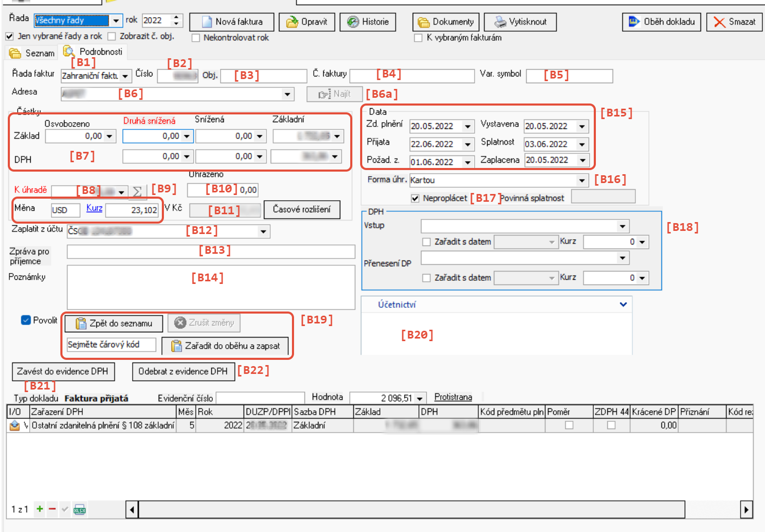Viewport: 765px width, 532px height.
Task: Click the sigma sum icon next to K úhradě
Action: coord(137,191)
